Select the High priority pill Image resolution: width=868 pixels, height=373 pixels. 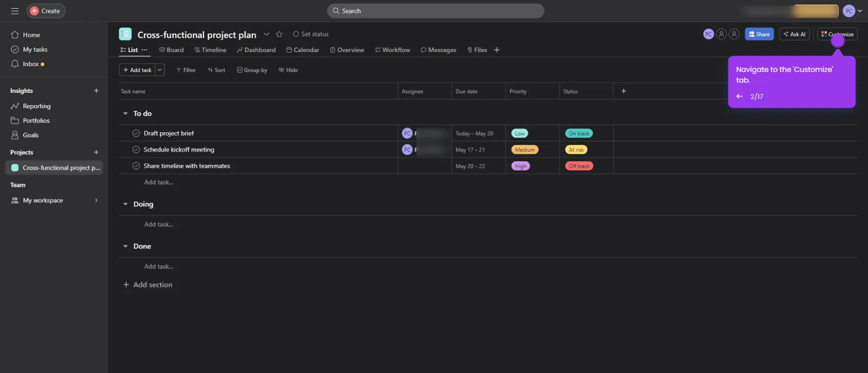point(521,166)
